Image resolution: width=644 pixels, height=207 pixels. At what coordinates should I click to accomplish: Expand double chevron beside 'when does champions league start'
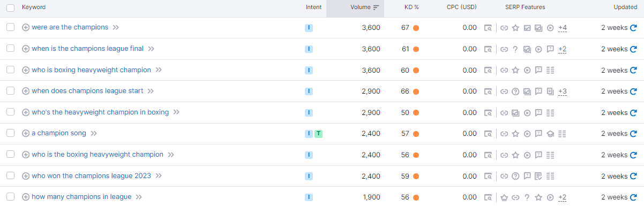[151, 91]
